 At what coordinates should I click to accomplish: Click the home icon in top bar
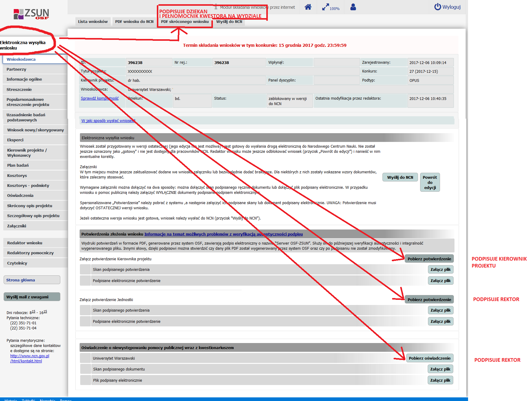point(308,7)
